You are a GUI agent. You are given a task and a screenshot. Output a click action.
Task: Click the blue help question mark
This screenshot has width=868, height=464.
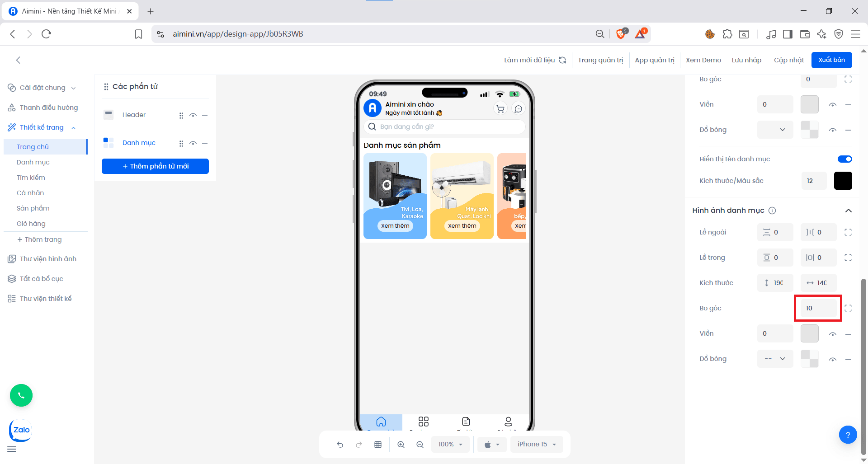pyautogui.click(x=848, y=435)
